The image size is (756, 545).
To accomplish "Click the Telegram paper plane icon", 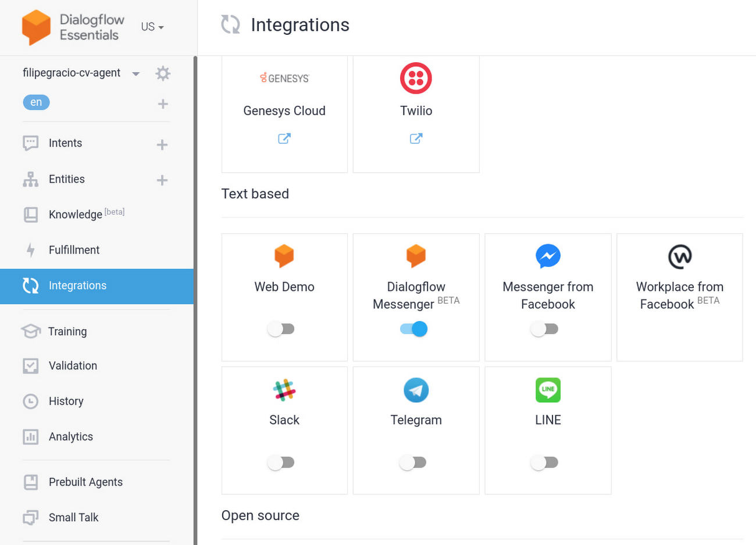I will point(416,390).
